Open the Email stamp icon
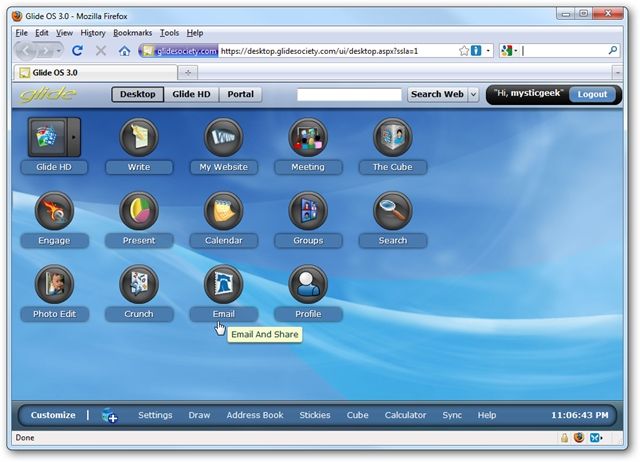Image resolution: width=640 pixels, height=462 pixels. (223, 284)
